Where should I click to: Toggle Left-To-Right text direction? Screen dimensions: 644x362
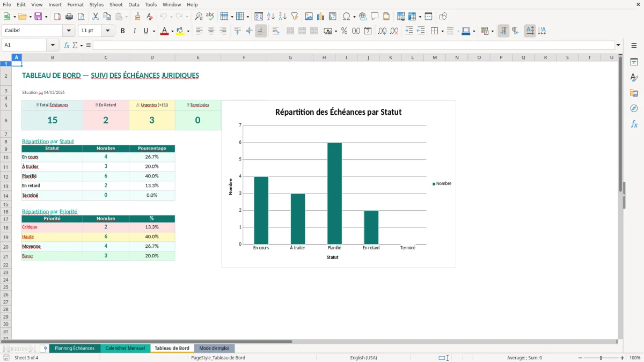503,31
